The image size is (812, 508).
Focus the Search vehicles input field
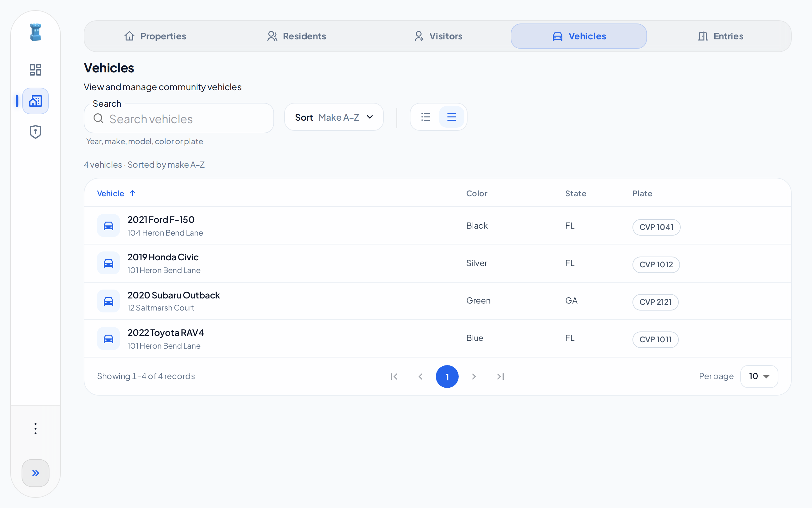click(x=179, y=119)
